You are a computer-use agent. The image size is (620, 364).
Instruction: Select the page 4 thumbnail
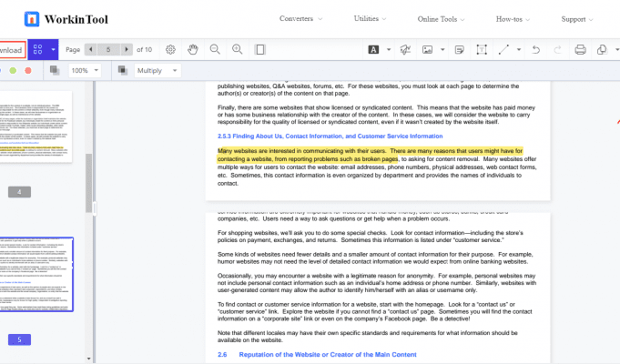pos(36,126)
